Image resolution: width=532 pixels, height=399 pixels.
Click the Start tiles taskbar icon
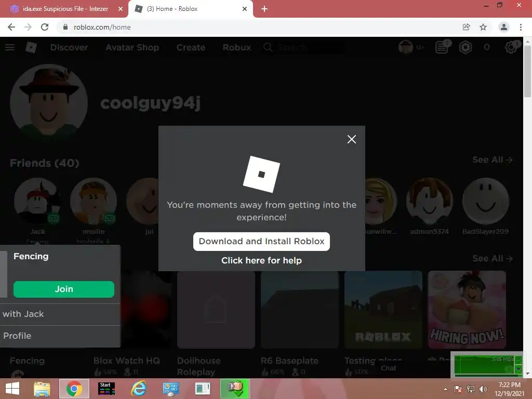coord(106,389)
